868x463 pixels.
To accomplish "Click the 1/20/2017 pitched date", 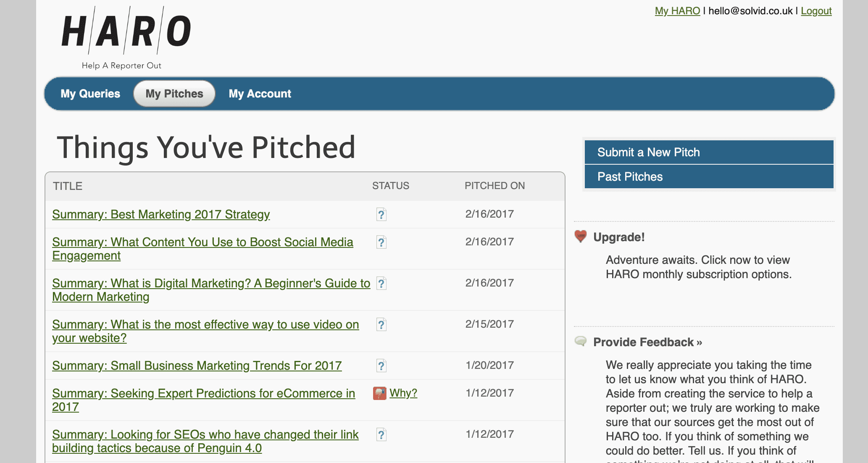I will 489,365.
